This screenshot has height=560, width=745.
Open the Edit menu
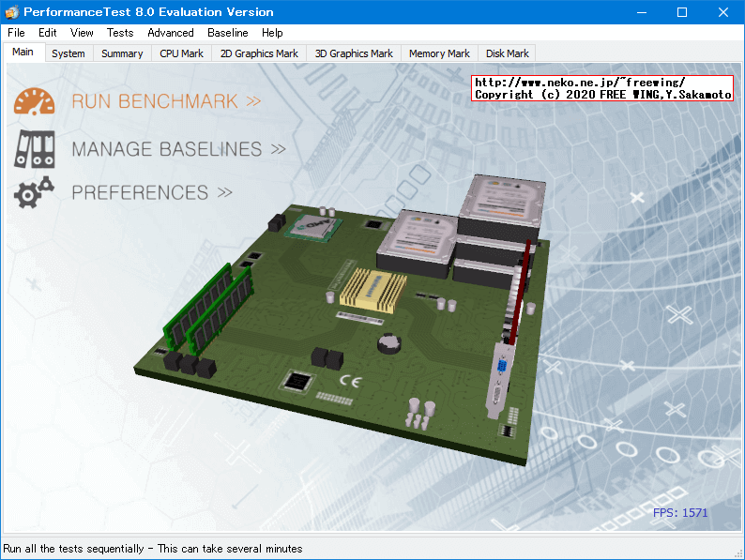coord(48,33)
